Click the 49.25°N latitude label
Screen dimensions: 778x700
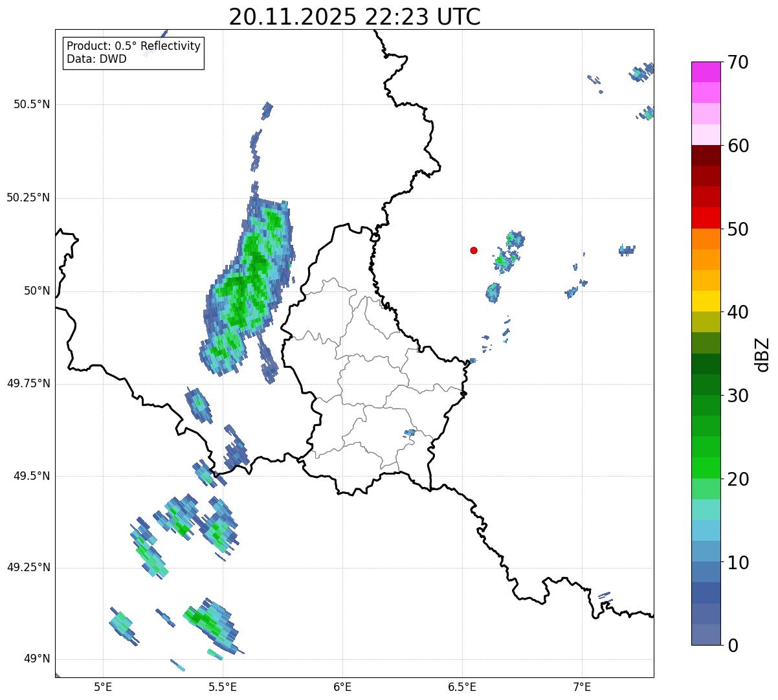pos(28,567)
